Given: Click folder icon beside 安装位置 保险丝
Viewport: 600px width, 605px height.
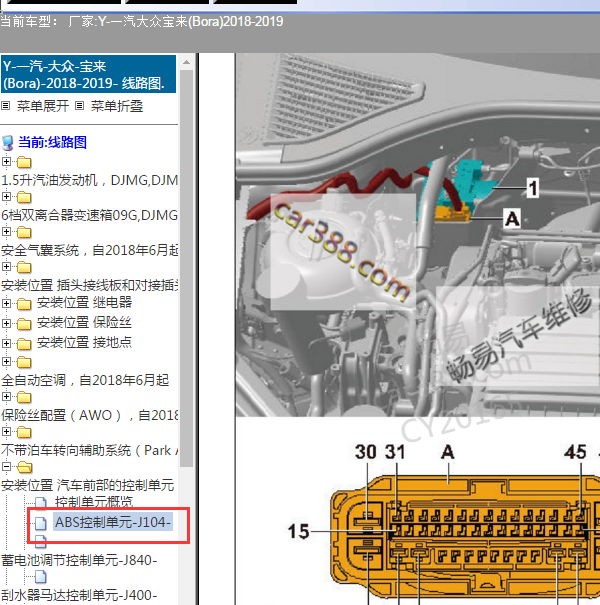Looking at the screenshot, I should (24, 324).
